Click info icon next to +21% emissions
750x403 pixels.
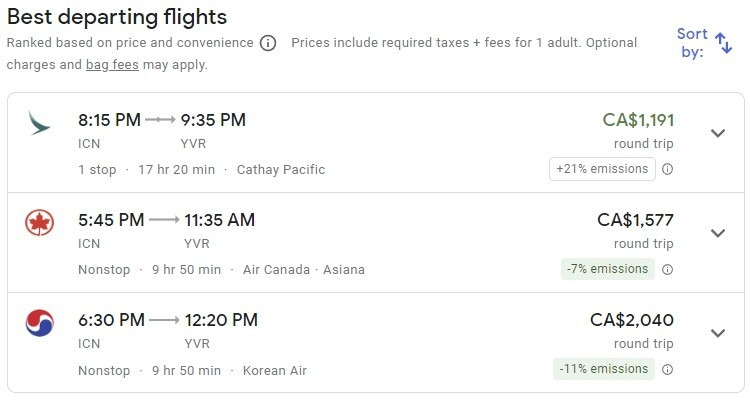click(667, 169)
